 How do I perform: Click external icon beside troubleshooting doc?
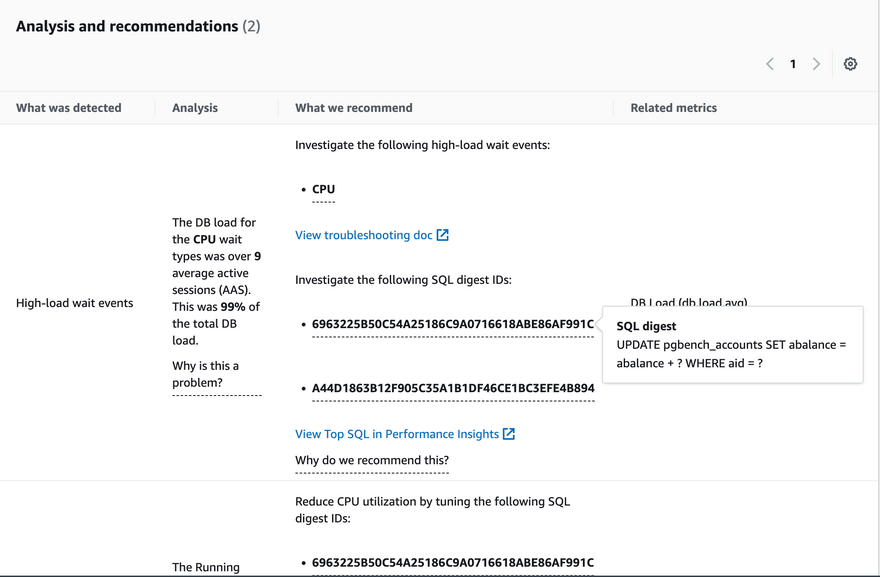pos(443,235)
